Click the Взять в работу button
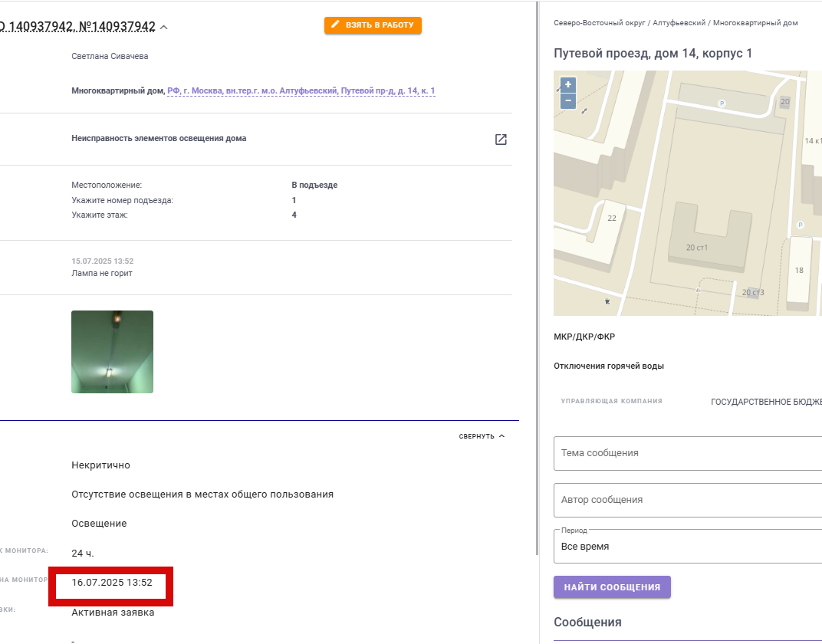The image size is (822, 644). pos(373,25)
